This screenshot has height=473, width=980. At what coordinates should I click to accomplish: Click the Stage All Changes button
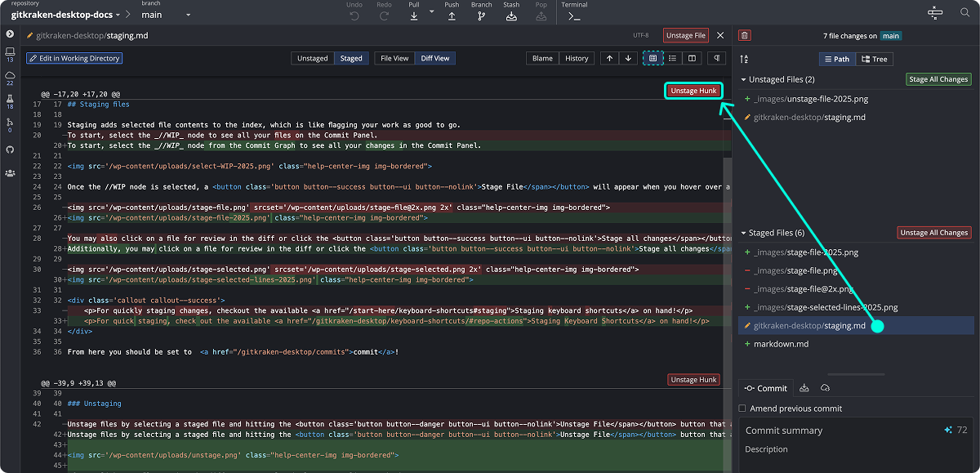coord(938,79)
